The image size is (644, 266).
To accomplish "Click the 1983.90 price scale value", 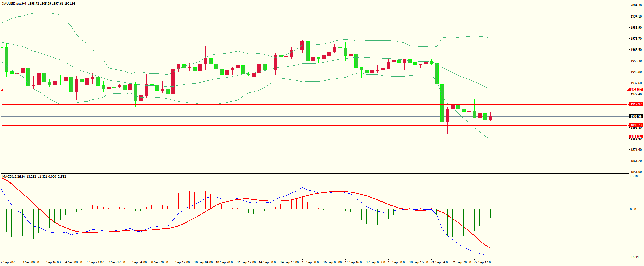I will [636, 27].
